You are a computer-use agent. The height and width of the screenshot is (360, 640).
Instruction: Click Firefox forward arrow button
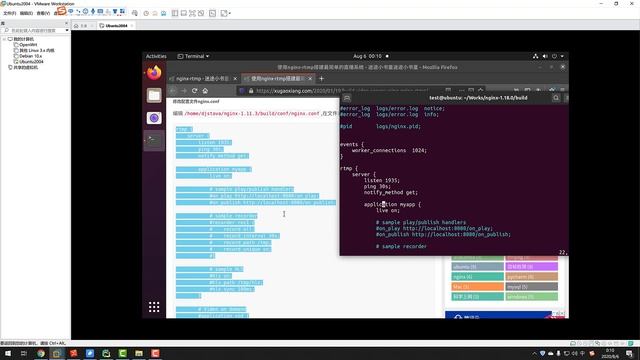184,91
